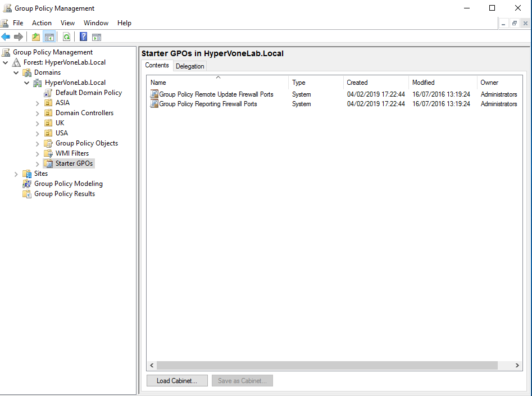Click the Up one level folder icon
Screen dimensions: 532x396
click(x=35, y=37)
